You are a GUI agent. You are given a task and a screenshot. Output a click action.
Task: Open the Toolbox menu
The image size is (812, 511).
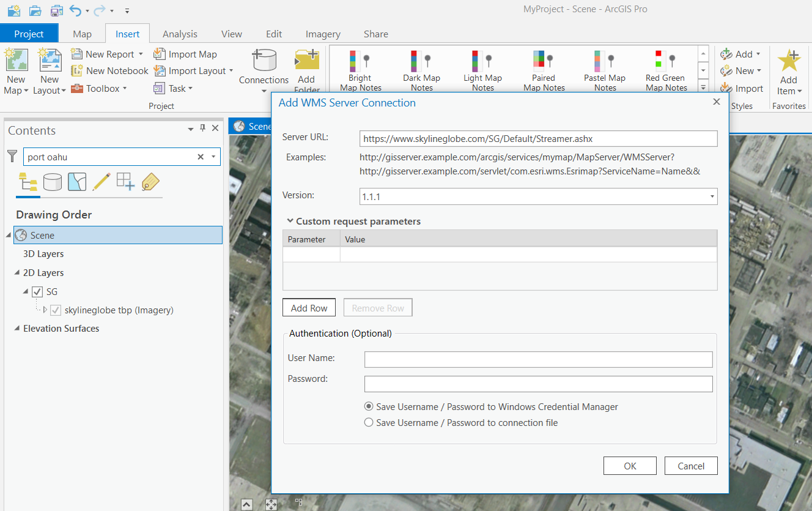pos(99,88)
